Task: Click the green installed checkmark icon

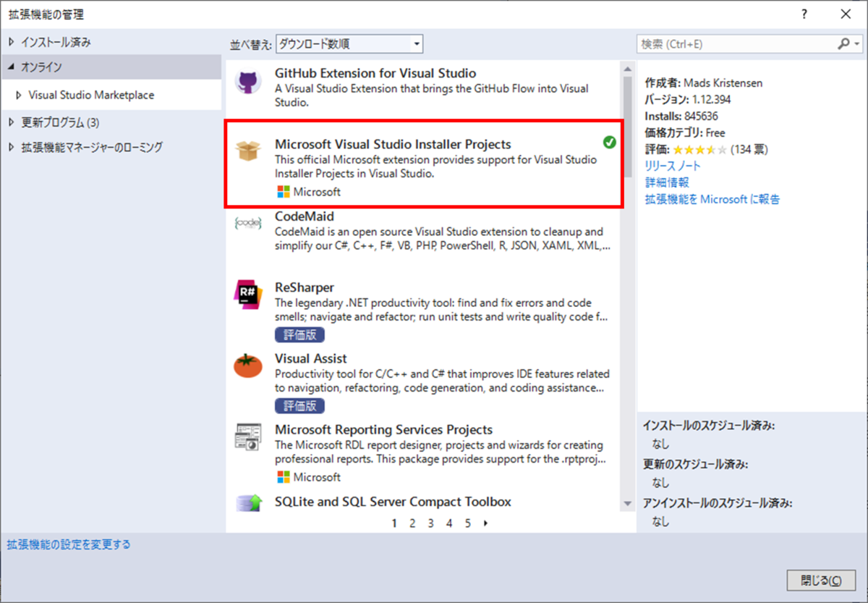Action: [x=609, y=143]
